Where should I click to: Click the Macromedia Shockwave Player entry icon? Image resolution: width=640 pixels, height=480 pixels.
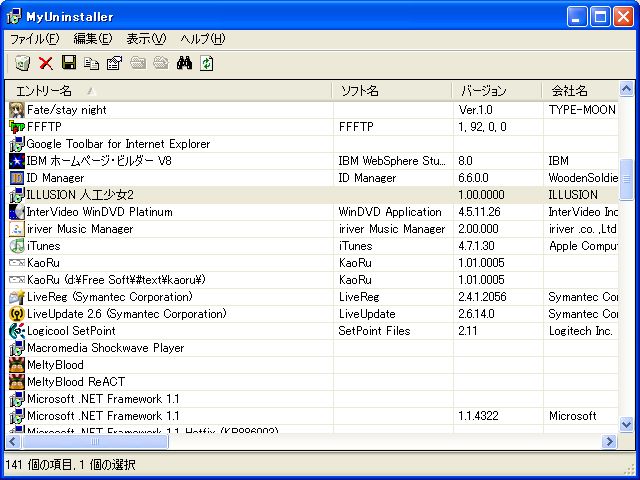coord(17,348)
